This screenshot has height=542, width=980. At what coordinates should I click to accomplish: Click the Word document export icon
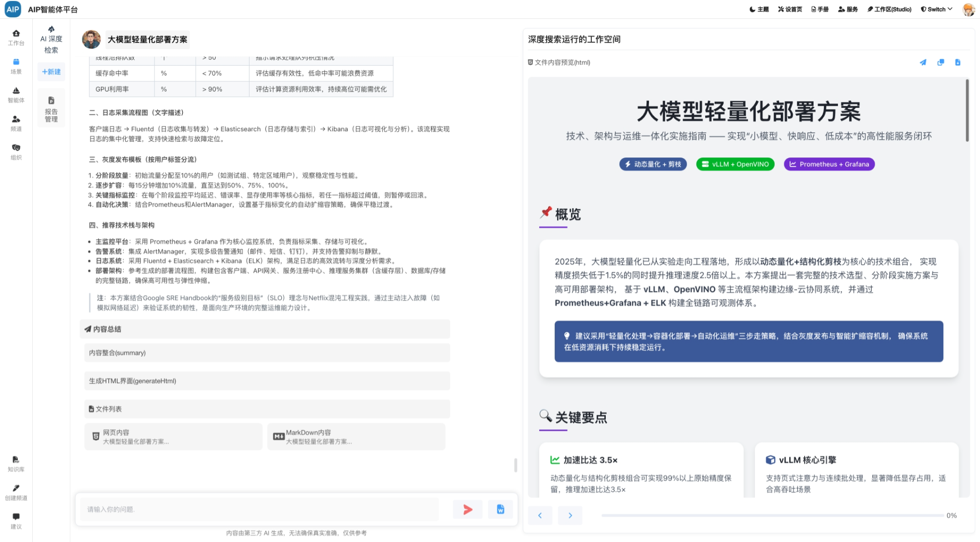(500, 509)
